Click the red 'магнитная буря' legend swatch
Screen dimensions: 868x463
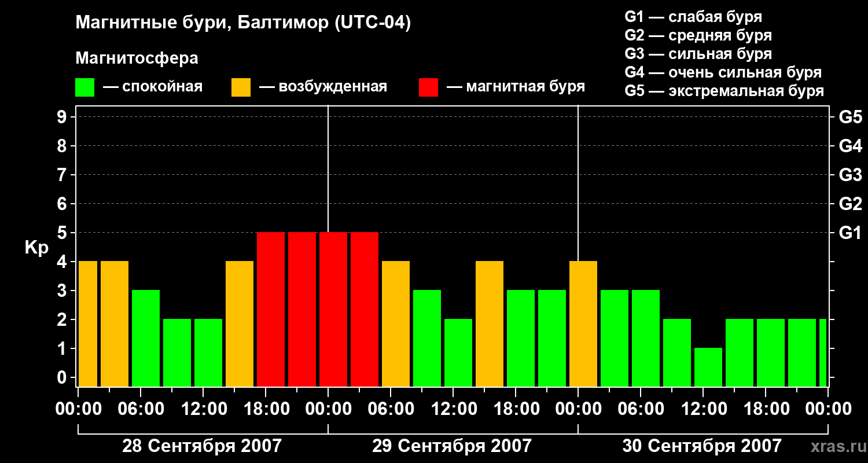click(428, 87)
